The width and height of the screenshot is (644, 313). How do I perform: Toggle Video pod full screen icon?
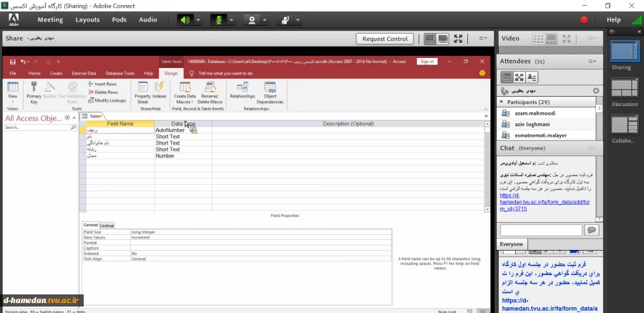pyautogui.click(x=567, y=39)
